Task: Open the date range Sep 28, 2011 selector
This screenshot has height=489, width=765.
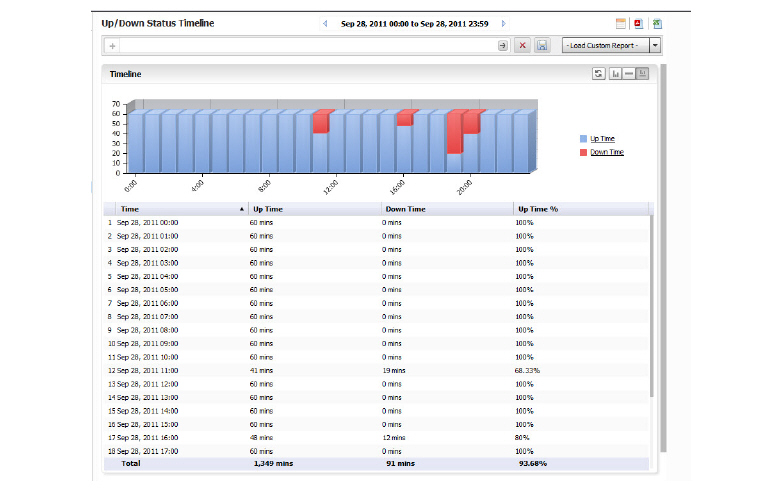Action: pos(414,23)
